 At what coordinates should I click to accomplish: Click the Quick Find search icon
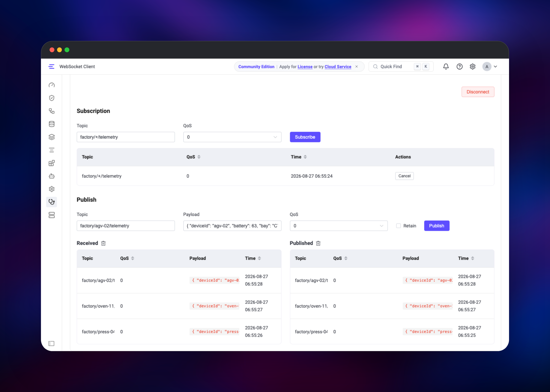[375, 66]
